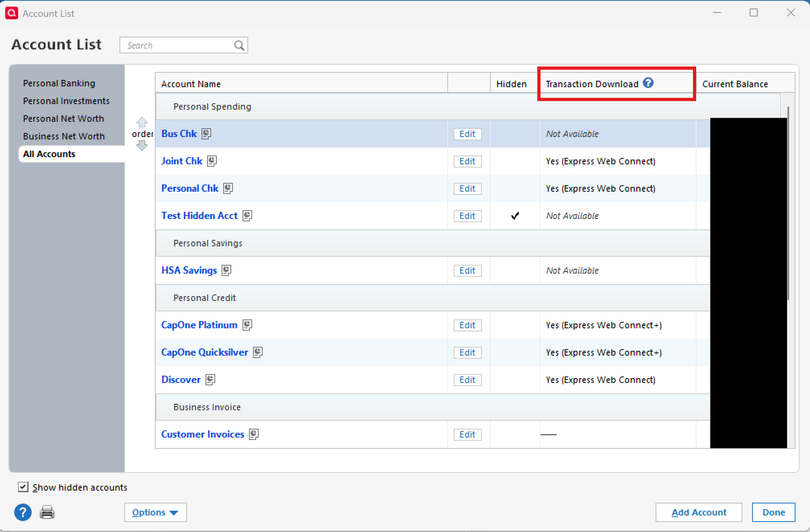Viewport: 810px width, 532px height.
Task: Toggle Hidden checkmark for Test Hidden Acct
Action: click(515, 216)
